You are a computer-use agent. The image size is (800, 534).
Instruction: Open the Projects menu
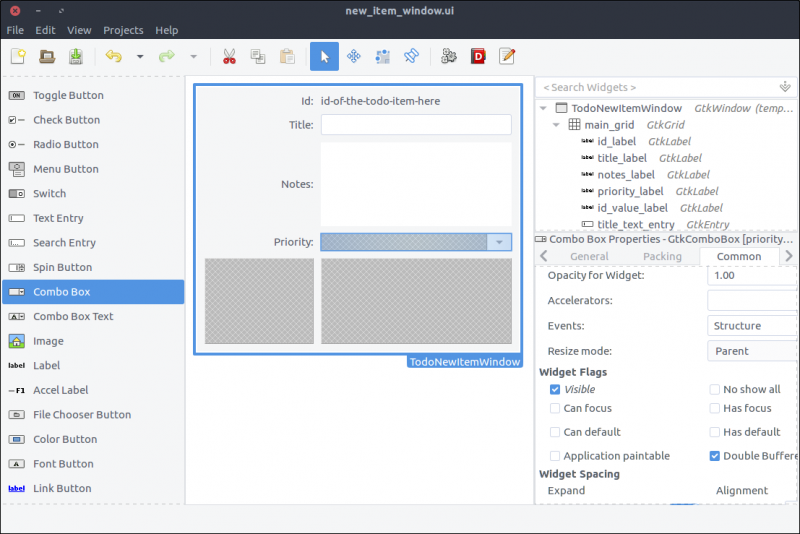123,30
